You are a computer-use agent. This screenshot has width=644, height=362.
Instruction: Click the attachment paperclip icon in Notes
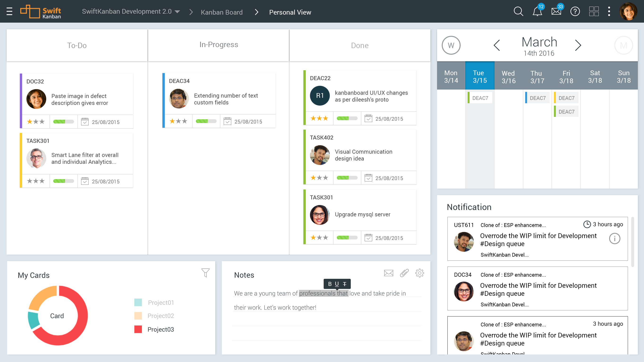tap(404, 273)
